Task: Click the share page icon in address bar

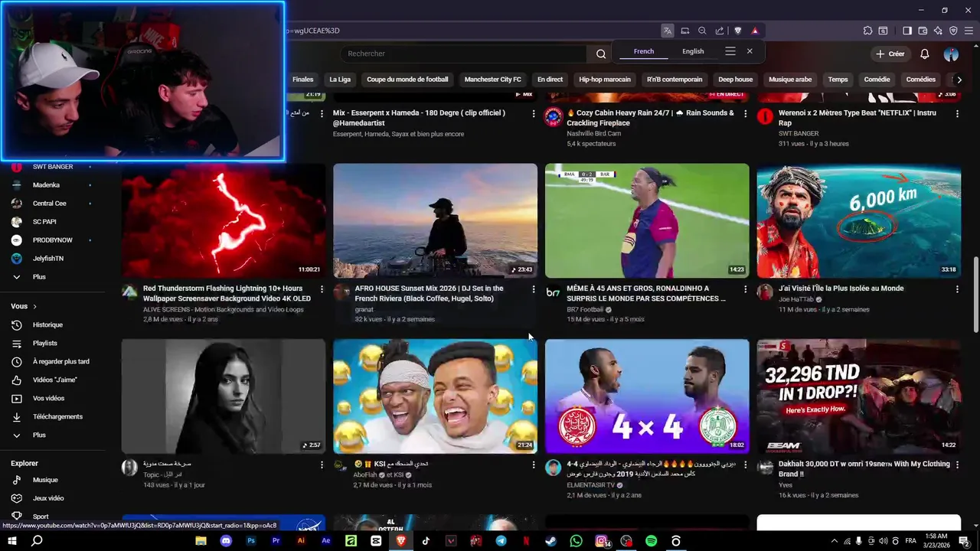Action: coord(720,31)
